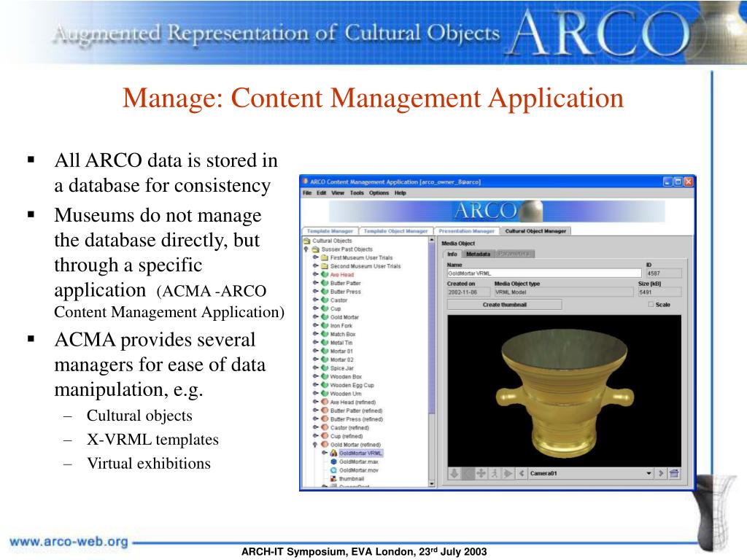The image size is (747, 560).
Task: Click the orange icon beside Axe Head (refined)
Action: pyautogui.click(x=325, y=402)
